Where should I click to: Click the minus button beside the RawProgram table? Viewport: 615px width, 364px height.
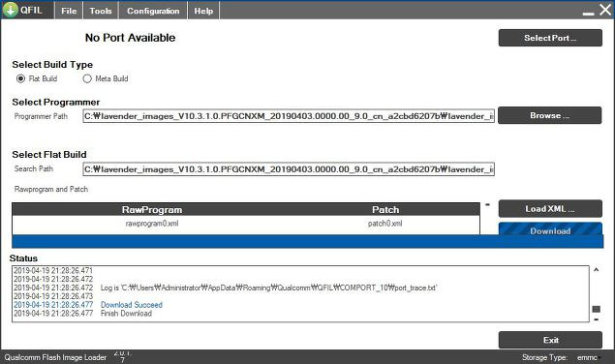[x=487, y=204]
